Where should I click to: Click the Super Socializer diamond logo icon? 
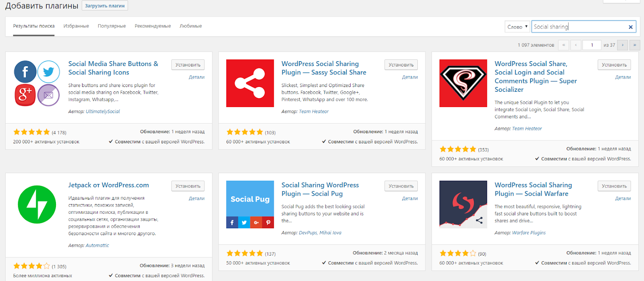463,83
